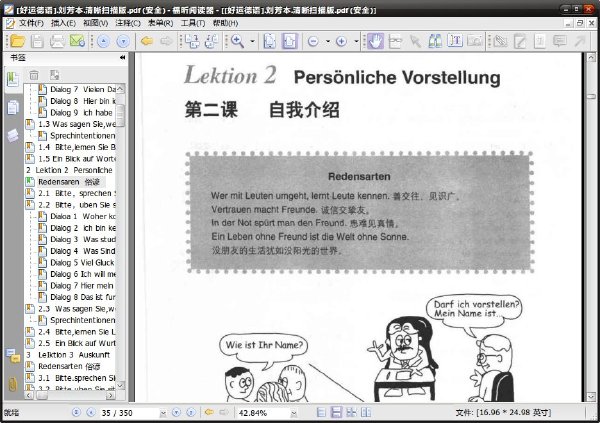Click the document vertical scrollbar thumb

591,96
